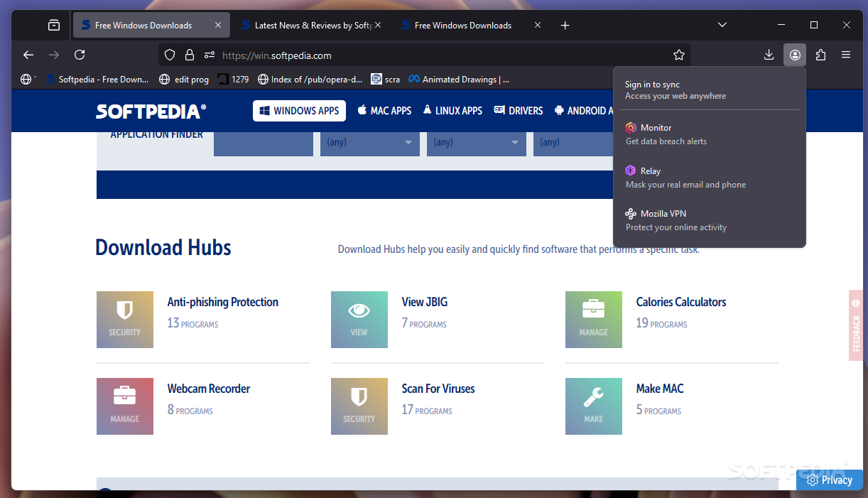Show site security padlock info
The width and height of the screenshot is (868, 498).
click(189, 55)
